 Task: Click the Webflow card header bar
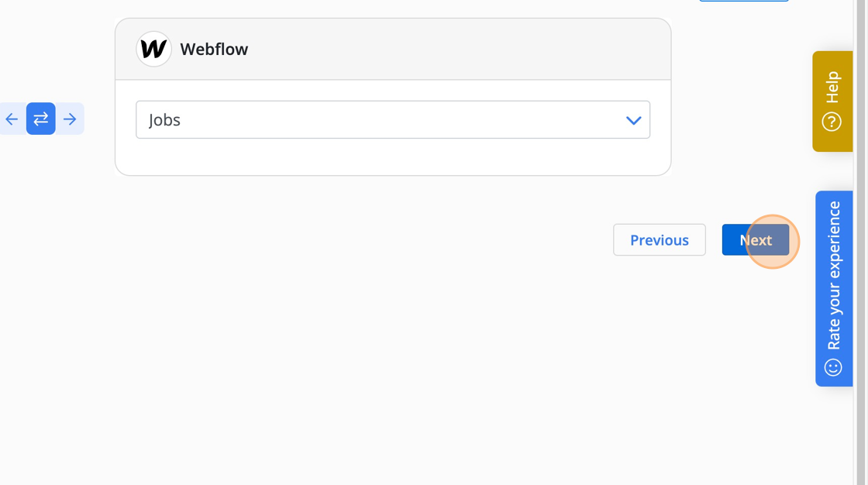pos(393,50)
